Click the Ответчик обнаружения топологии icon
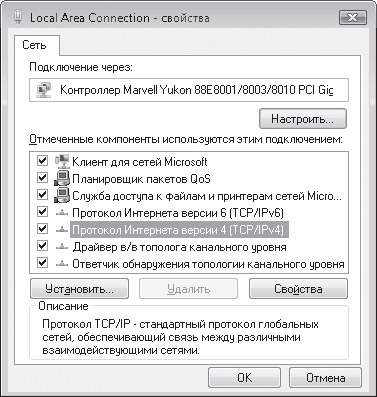The width and height of the screenshot is (377, 397). point(62,264)
